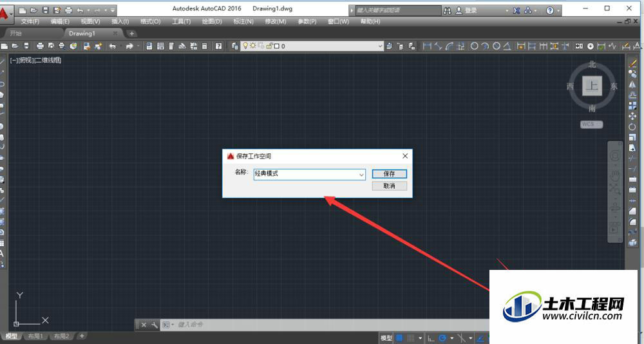Click Plot in the Quick Access toolbar
Image resolution: width=644 pixels, height=344 pixels.
click(x=69, y=10)
